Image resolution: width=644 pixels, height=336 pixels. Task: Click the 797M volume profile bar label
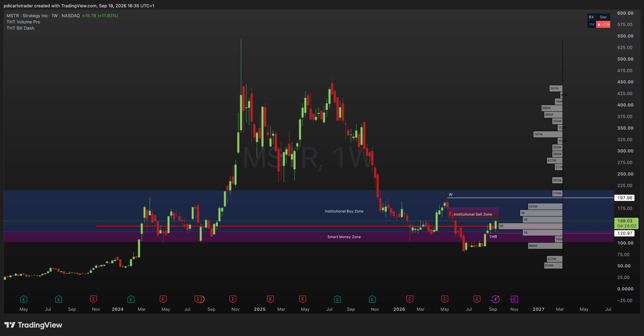(x=538, y=134)
